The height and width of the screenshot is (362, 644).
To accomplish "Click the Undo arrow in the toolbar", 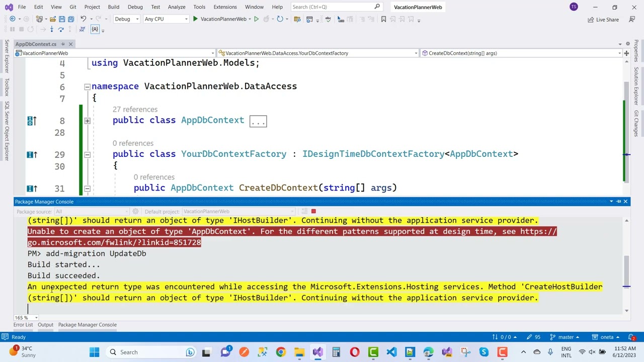I will point(83,19).
